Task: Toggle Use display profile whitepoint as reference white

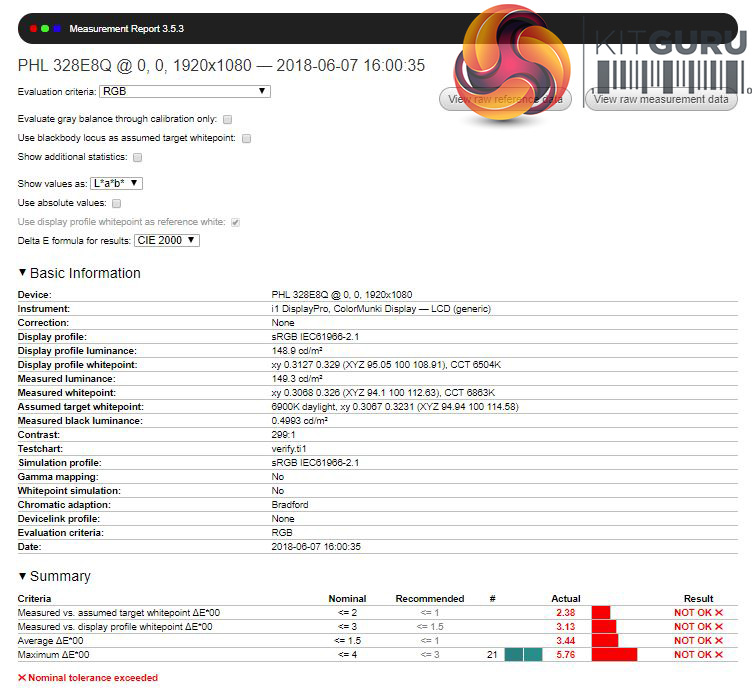Action: pos(235,222)
